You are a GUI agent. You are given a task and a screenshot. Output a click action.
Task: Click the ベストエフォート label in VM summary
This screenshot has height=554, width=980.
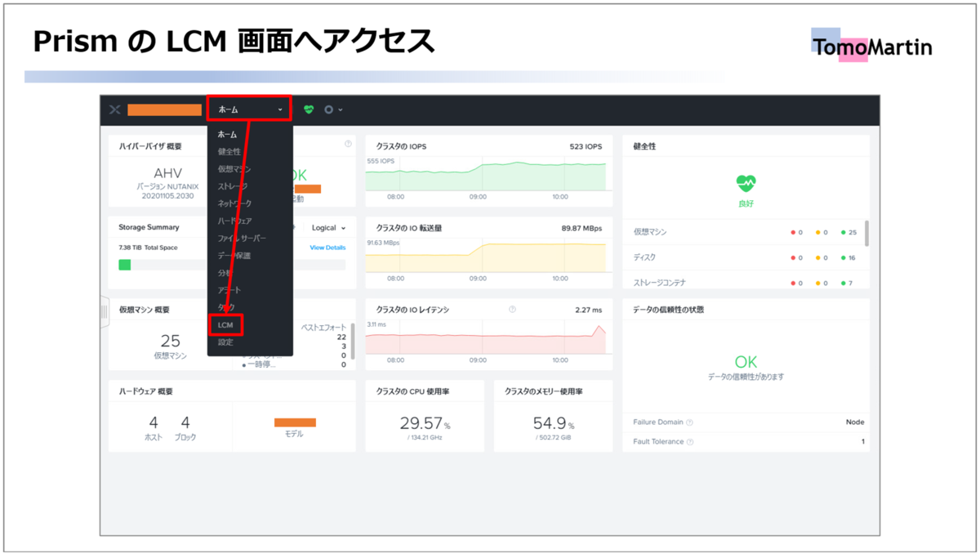tap(323, 327)
